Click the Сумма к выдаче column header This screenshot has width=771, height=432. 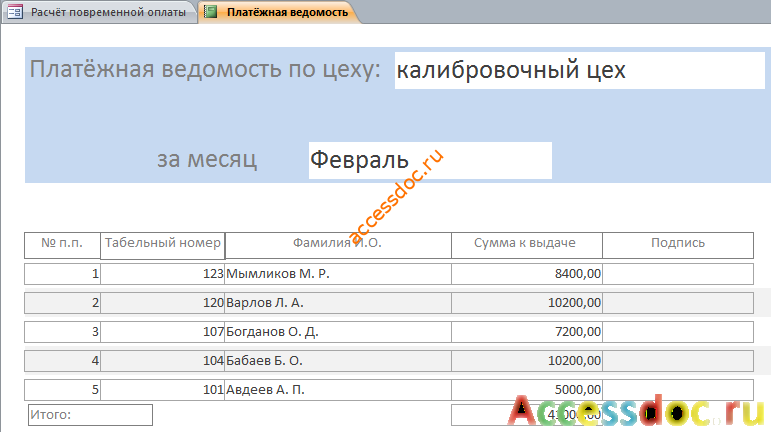click(527, 245)
